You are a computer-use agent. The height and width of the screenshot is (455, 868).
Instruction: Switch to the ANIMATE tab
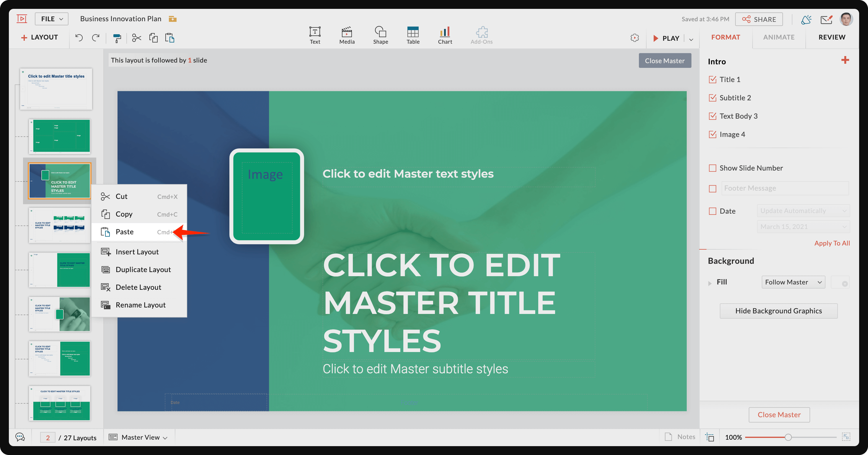(x=779, y=37)
